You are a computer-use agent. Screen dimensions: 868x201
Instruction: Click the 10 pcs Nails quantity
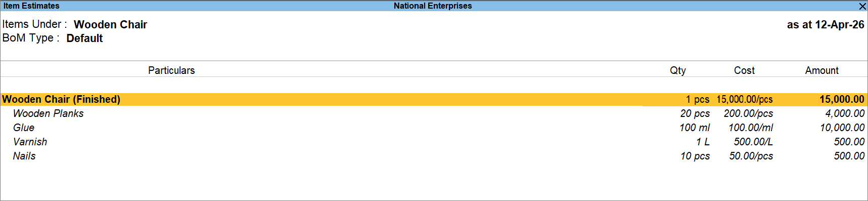(695, 156)
